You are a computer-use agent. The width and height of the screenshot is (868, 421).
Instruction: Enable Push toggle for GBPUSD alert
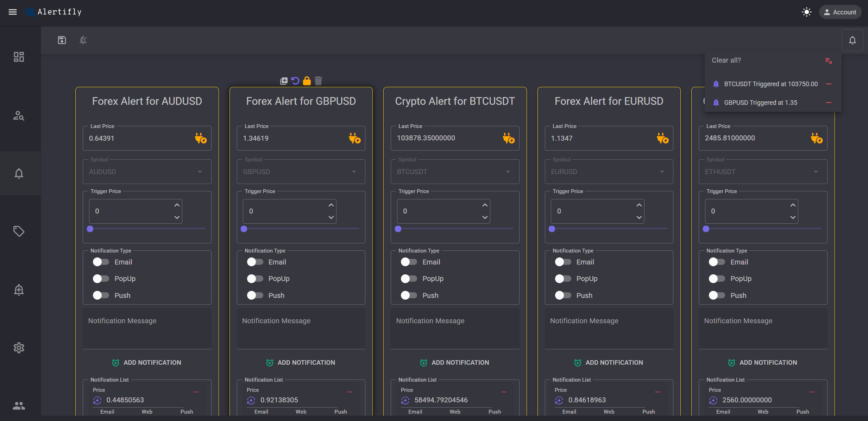pyautogui.click(x=255, y=295)
